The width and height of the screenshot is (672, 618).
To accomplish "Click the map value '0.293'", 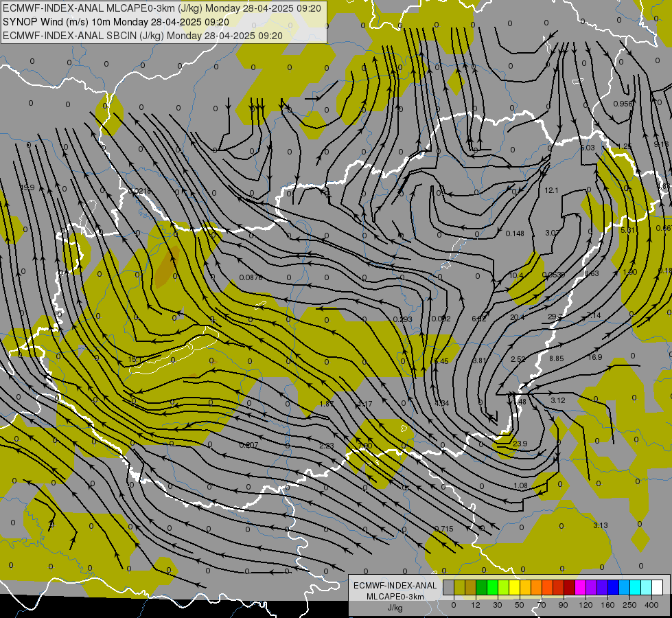I will pyautogui.click(x=403, y=319).
